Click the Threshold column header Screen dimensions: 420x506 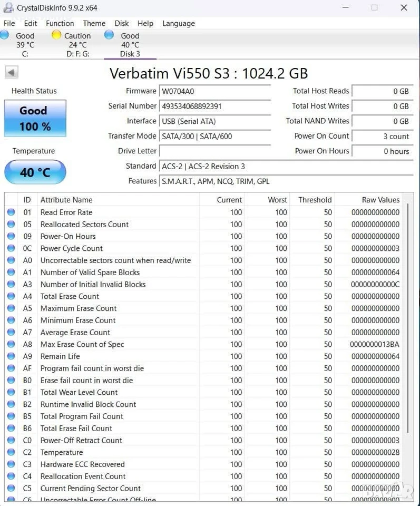tap(312, 200)
